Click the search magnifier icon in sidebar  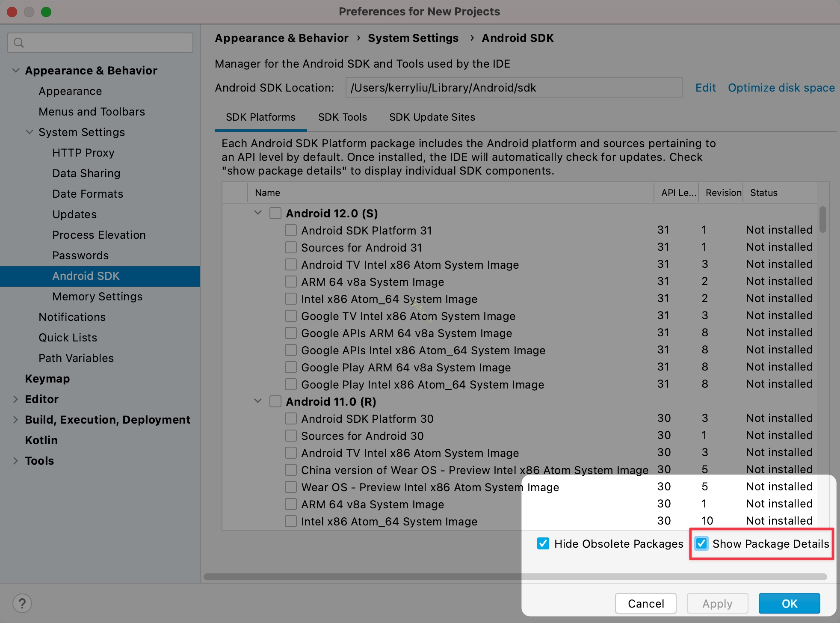18,43
